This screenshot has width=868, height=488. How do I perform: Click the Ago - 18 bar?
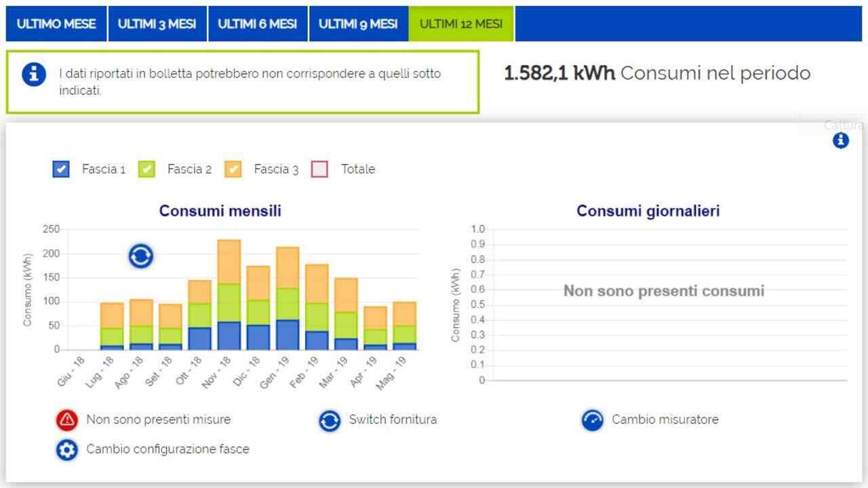point(141,325)
